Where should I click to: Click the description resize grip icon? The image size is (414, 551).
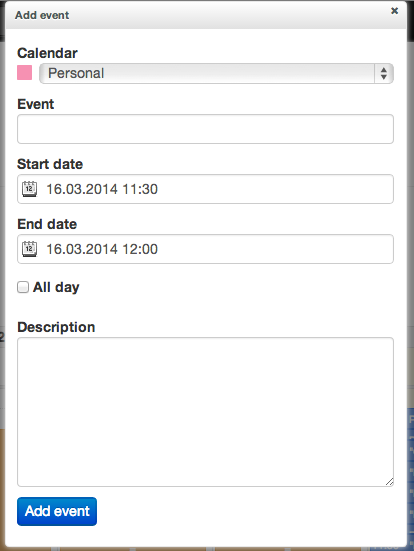[x=389, y=482]
